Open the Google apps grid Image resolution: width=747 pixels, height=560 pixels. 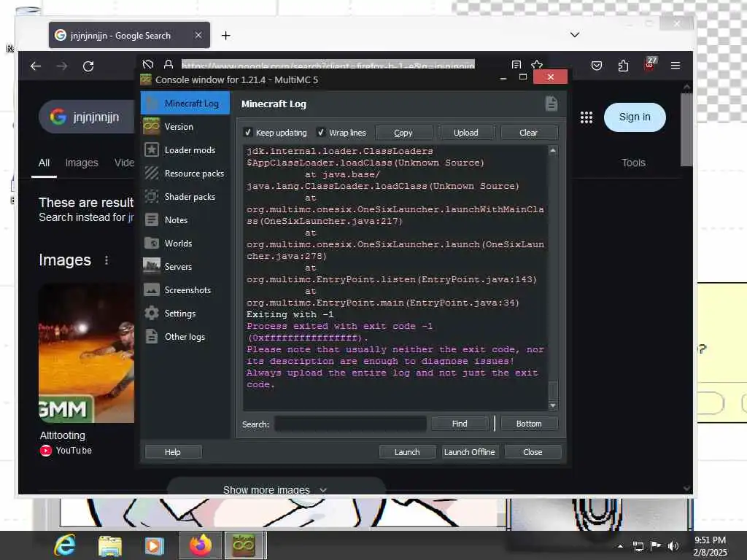point(587,117)
